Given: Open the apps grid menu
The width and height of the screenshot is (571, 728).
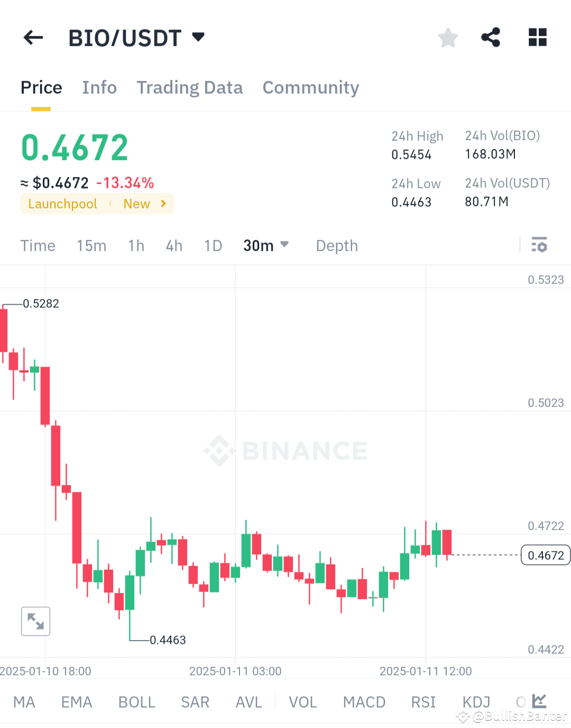Looking at the screenshot, I should (x=537, y=38).
